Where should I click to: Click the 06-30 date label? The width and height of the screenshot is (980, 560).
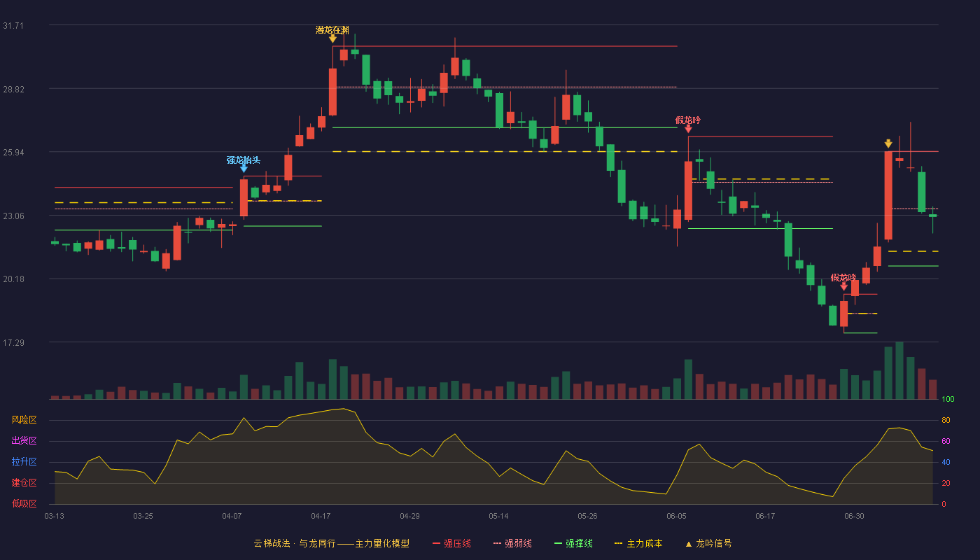point(854,516)
